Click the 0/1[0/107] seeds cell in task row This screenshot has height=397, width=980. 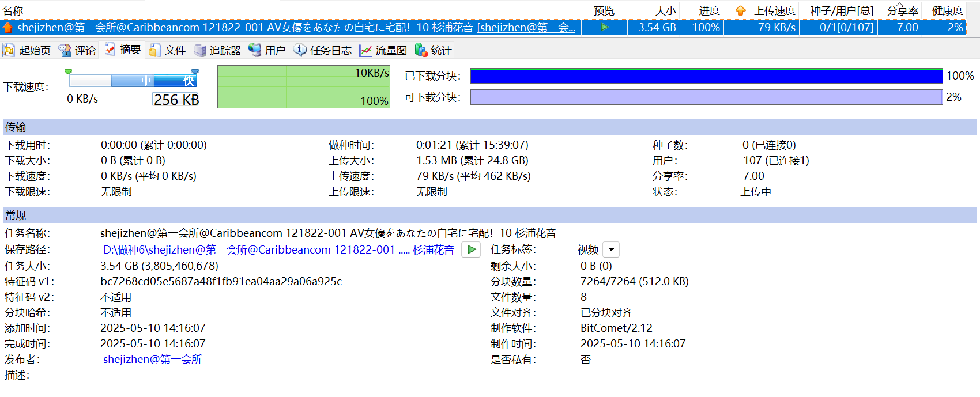coord(839,27)
